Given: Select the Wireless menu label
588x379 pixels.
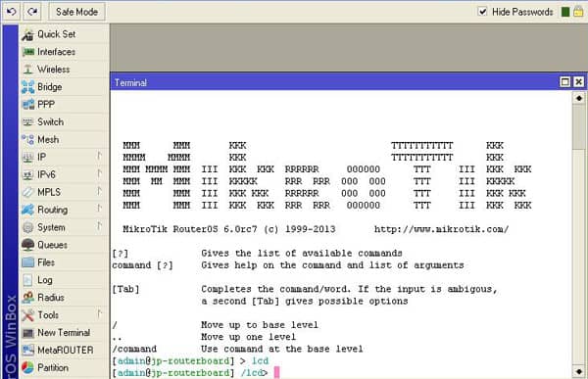Looking at the screenshot, I should 54,70.
